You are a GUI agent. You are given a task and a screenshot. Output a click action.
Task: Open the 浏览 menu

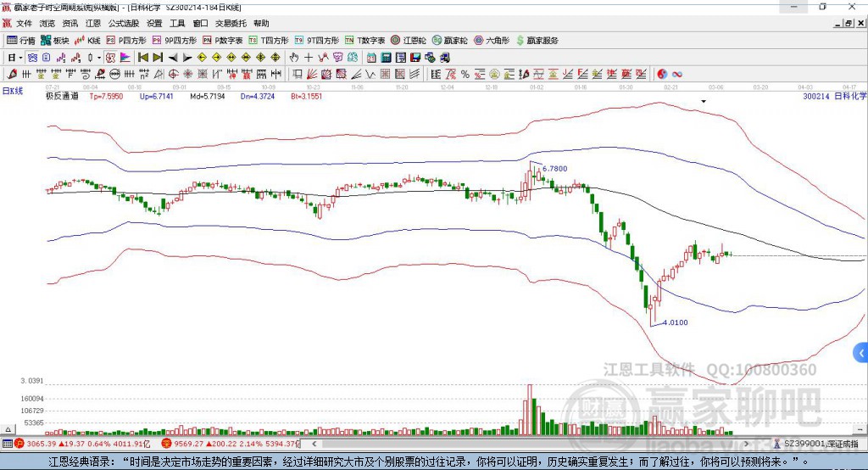click(47, 23)
